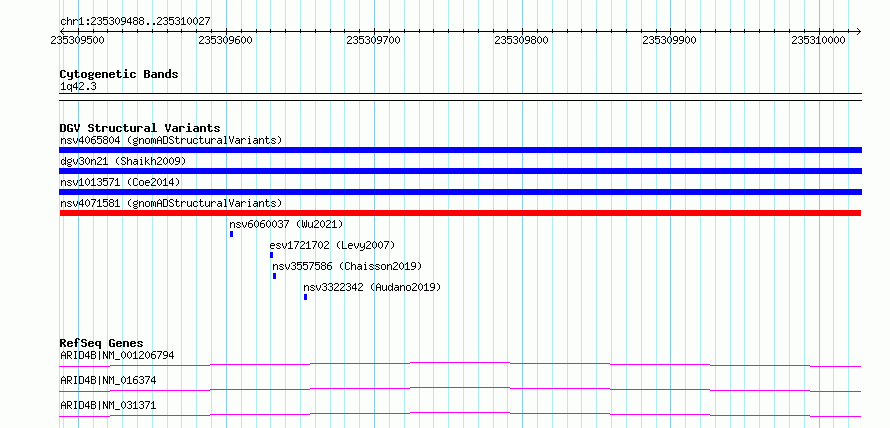Click the DGV Structural Variants track title
This screenshot has width=890, height=428.
pyautogui.click(x=140, y=128)
